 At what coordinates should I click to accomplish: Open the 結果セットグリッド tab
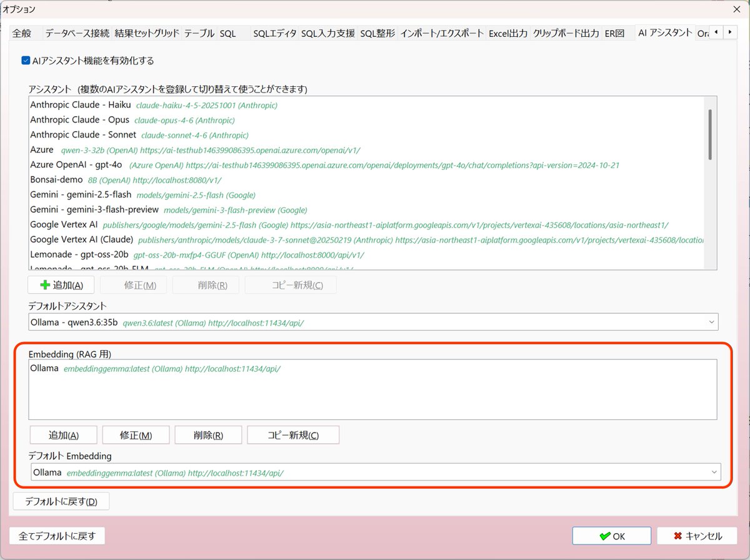click(147, 33)
